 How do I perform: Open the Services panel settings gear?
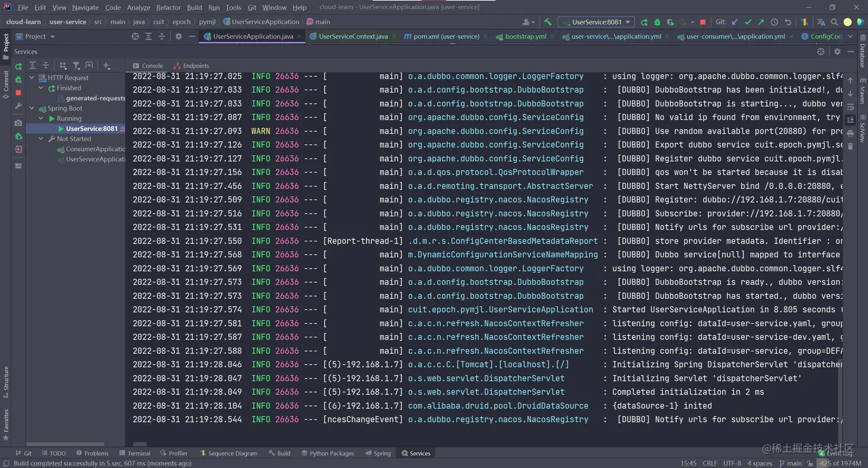(x=838, y=51)
